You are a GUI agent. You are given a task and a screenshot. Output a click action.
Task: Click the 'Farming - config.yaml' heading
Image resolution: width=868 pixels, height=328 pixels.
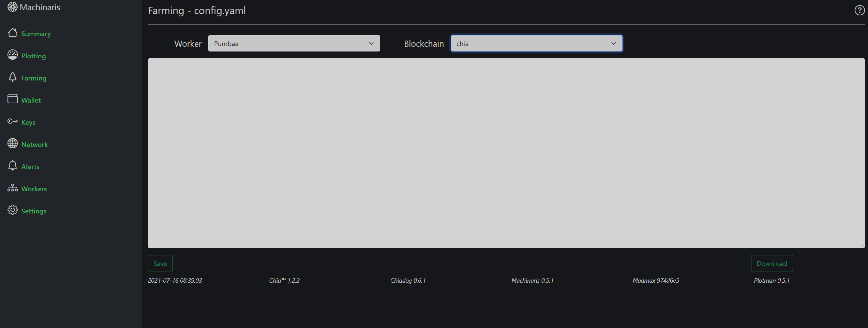[x=197, y=11]
